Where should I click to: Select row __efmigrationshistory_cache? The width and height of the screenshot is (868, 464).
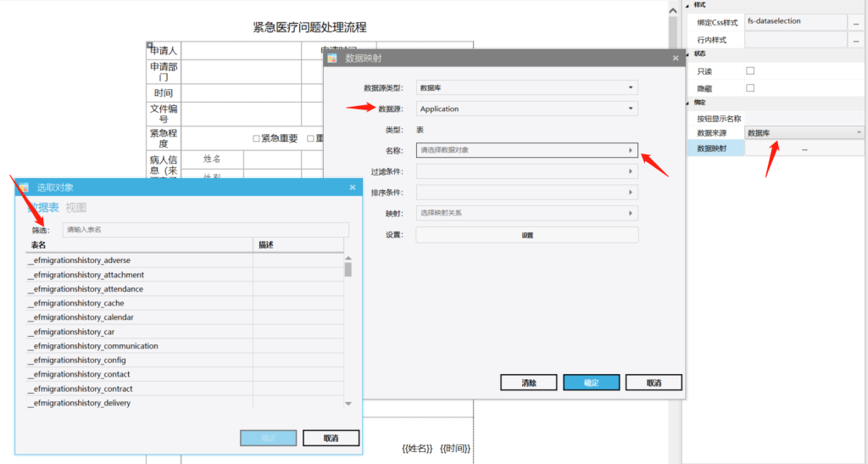(x=184, y=304)
